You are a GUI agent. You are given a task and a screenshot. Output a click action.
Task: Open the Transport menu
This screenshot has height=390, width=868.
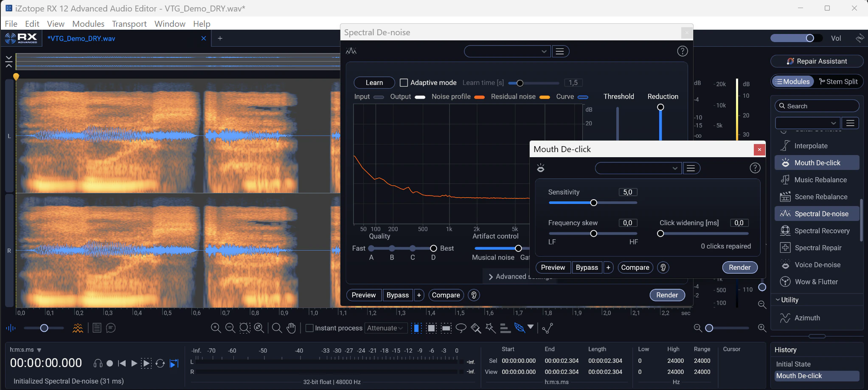(129, 24)
